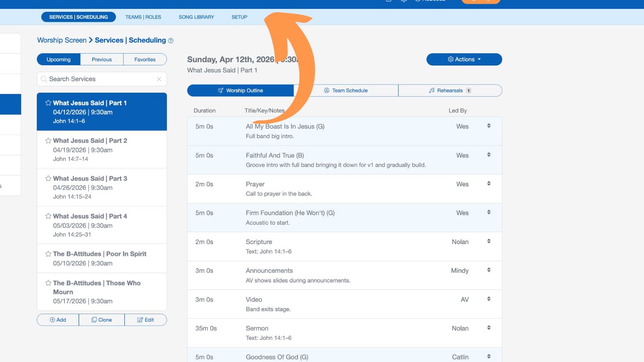
Task: Switch to the Worship Outline tab
Action: coord(240,90)
